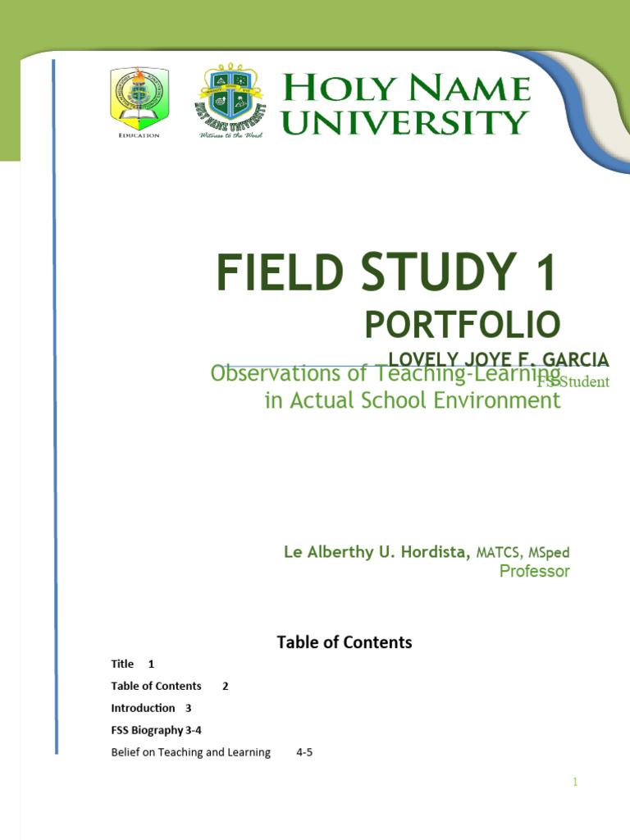Click the 'Title 1' contents entry
Image resolution: width=630 pixels, height=840 pixels.
[x=132, y=664]
